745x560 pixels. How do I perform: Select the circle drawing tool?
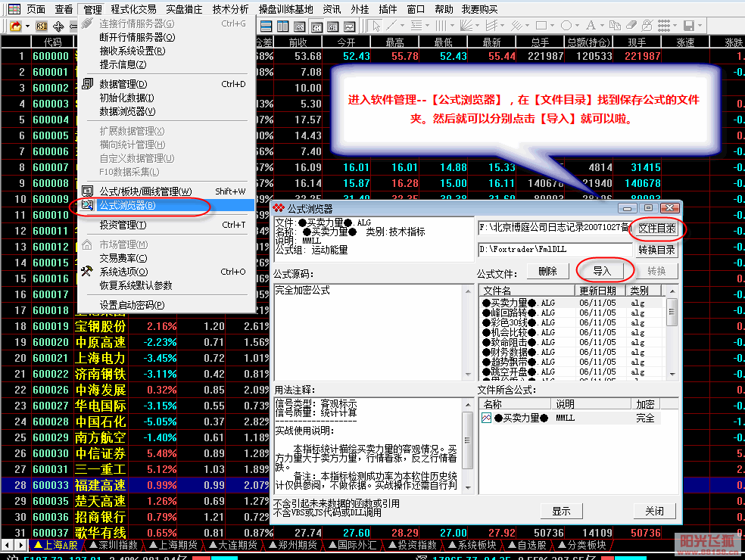click(566, 25)
